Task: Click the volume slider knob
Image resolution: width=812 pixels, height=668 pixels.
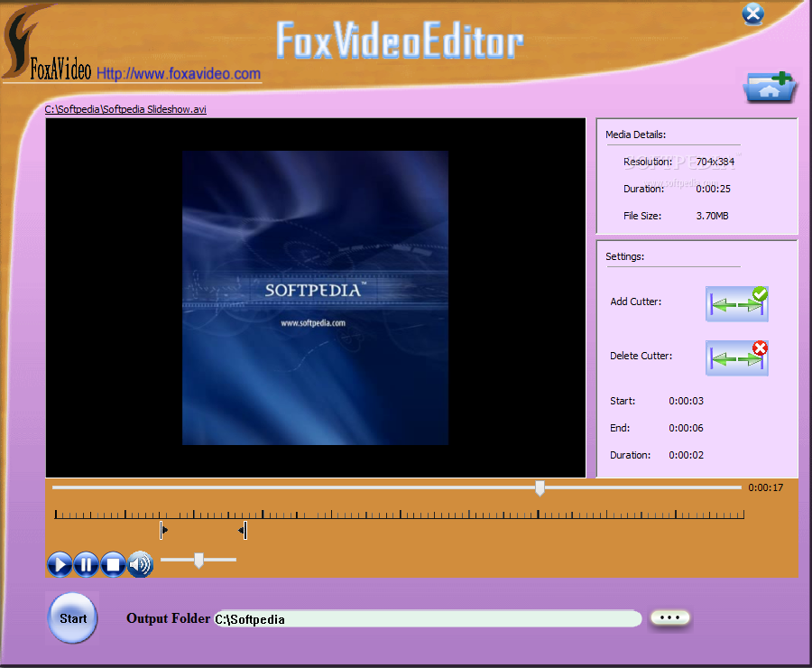Action: [198, 561]
